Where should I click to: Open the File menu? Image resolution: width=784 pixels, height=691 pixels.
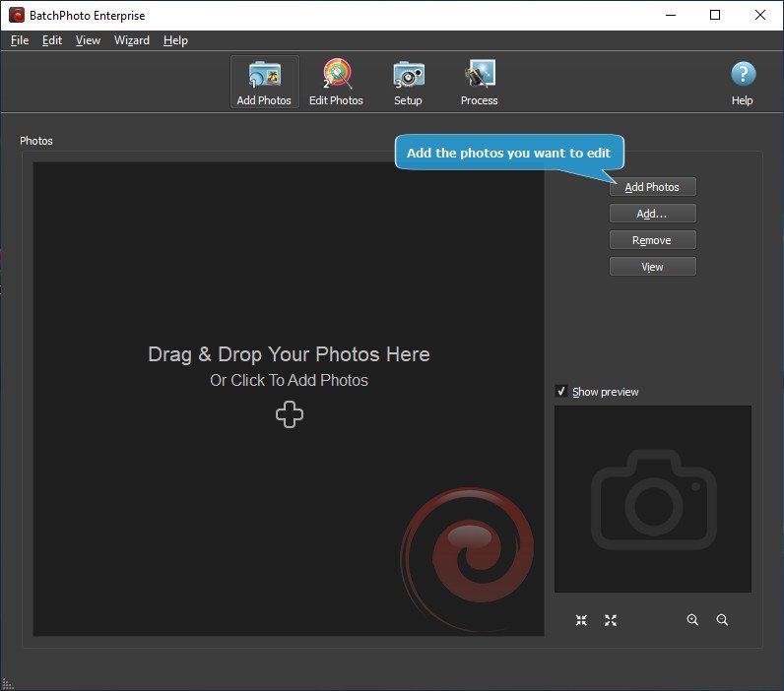pos(20,40)
